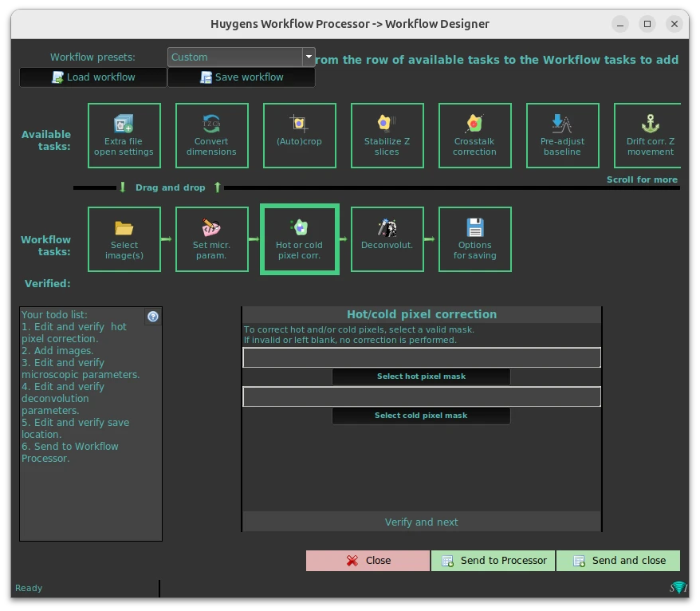Viewport: 700px width, 611px height.
Task: Click the Send and close button
Action: point(619,561)
